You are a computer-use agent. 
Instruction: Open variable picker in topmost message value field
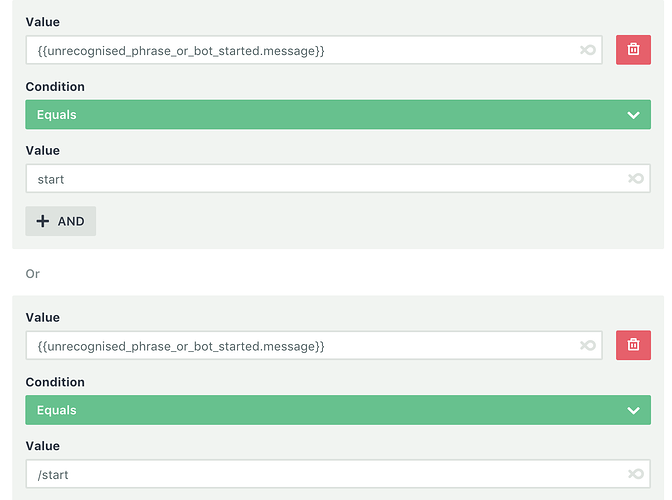click(x=588, y=50)
